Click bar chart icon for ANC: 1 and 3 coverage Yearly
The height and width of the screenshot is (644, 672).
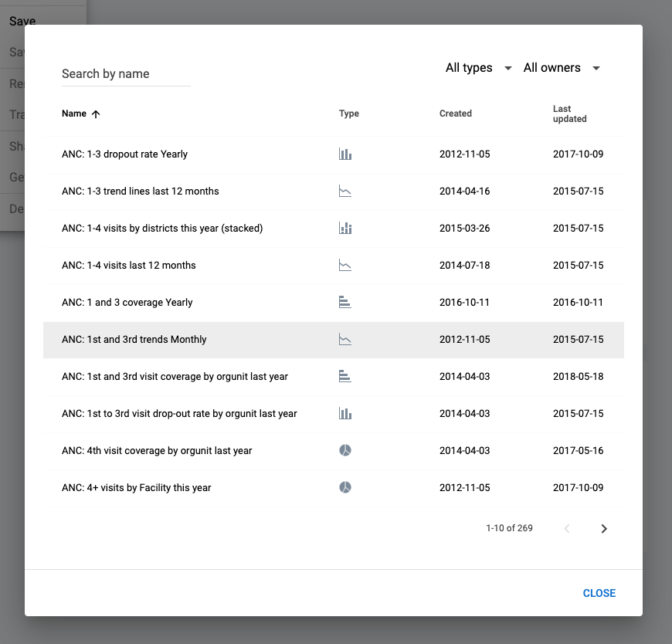(x=345, y=302)
